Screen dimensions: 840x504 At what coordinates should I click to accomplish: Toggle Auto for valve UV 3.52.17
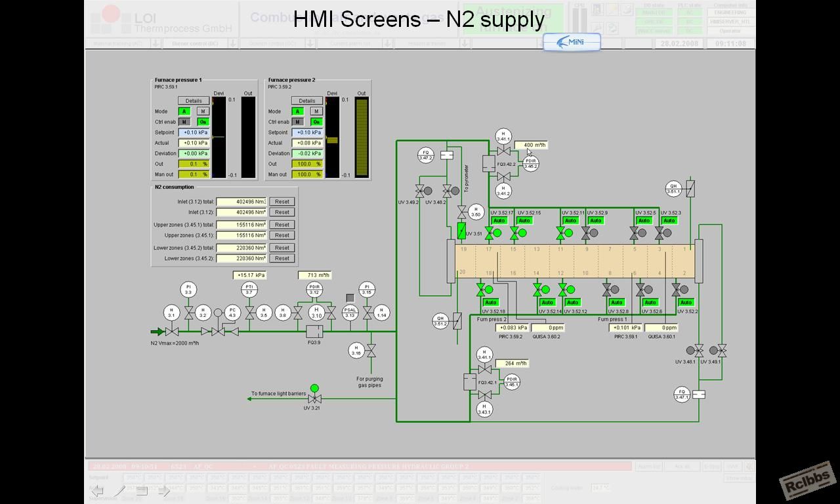pos(499,220)
